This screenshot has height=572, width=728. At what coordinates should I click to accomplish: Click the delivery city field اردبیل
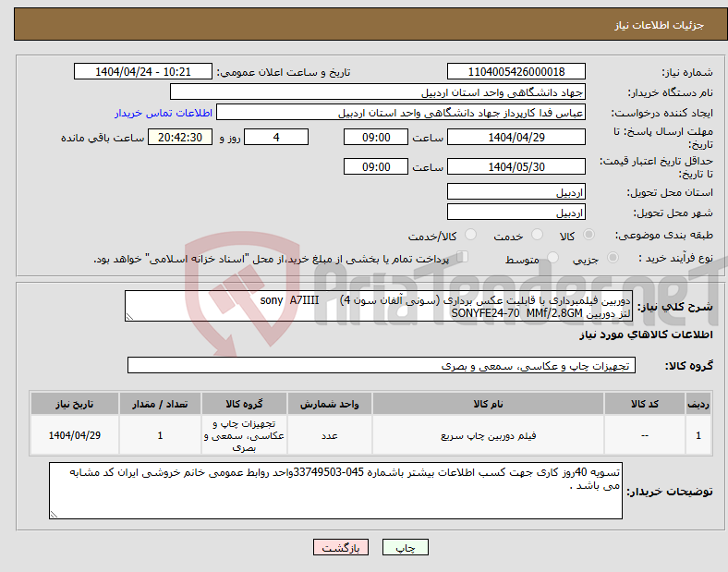coord(516,213)
